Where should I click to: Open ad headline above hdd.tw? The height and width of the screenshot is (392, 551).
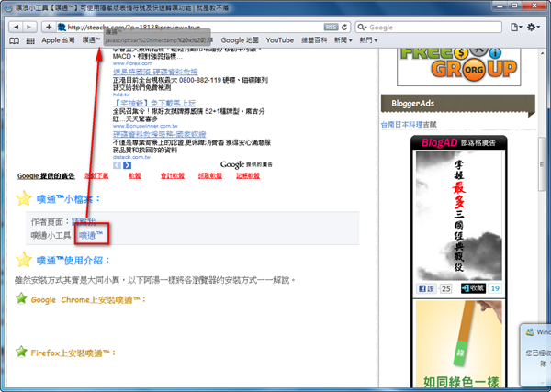point(155,72)
